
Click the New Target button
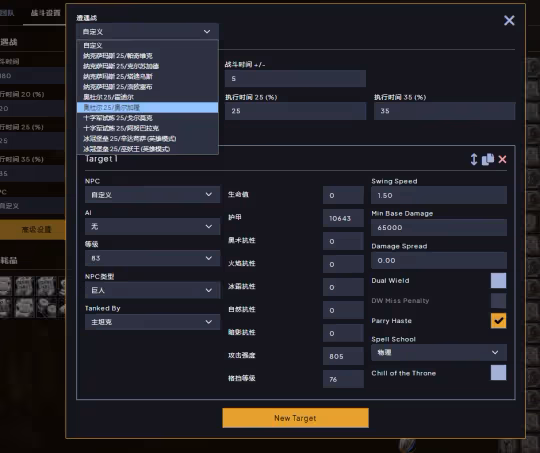[x=295, y=418]
